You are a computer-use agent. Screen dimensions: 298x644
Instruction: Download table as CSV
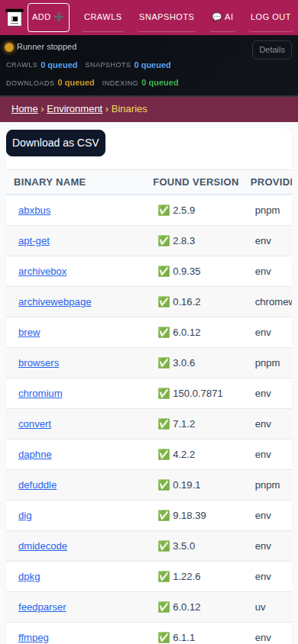(x=56, y=143)
